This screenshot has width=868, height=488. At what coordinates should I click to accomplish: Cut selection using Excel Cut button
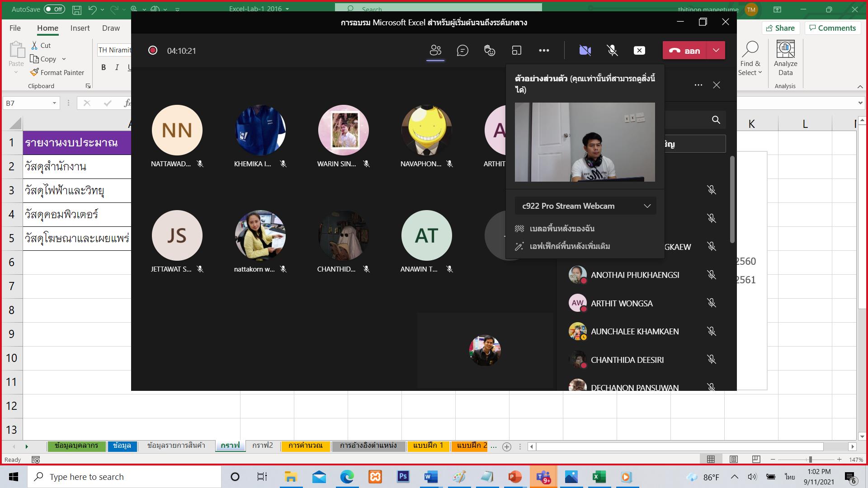41,46
